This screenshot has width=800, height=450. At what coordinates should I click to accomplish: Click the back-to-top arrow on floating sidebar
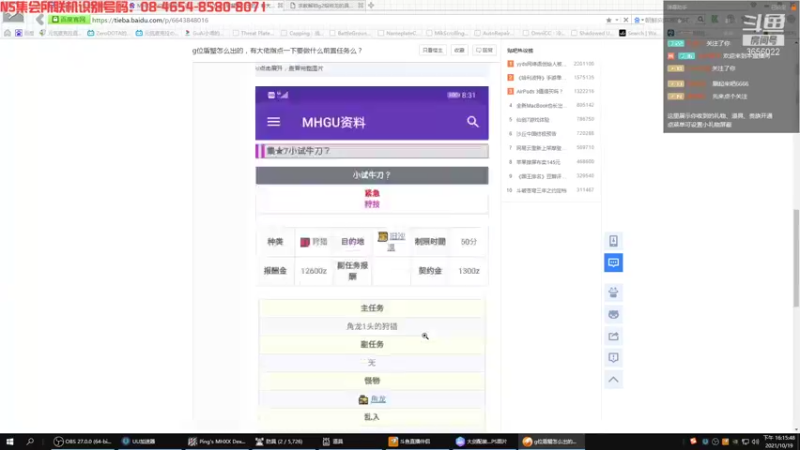(613, 380)
